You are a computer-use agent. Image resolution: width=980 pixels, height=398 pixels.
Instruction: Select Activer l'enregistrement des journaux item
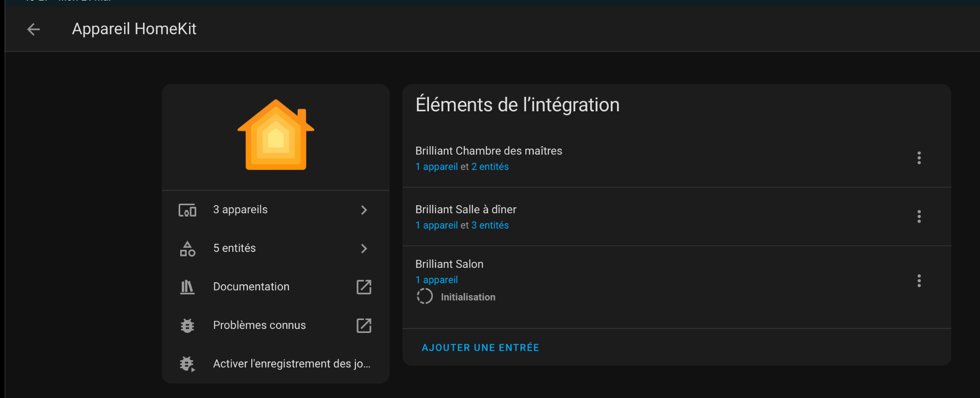291,364
